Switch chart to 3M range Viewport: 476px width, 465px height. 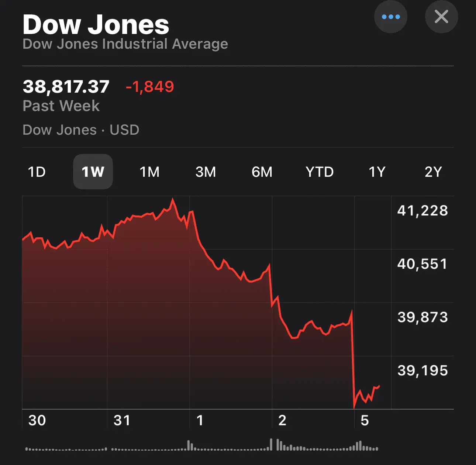pos(206,172)
